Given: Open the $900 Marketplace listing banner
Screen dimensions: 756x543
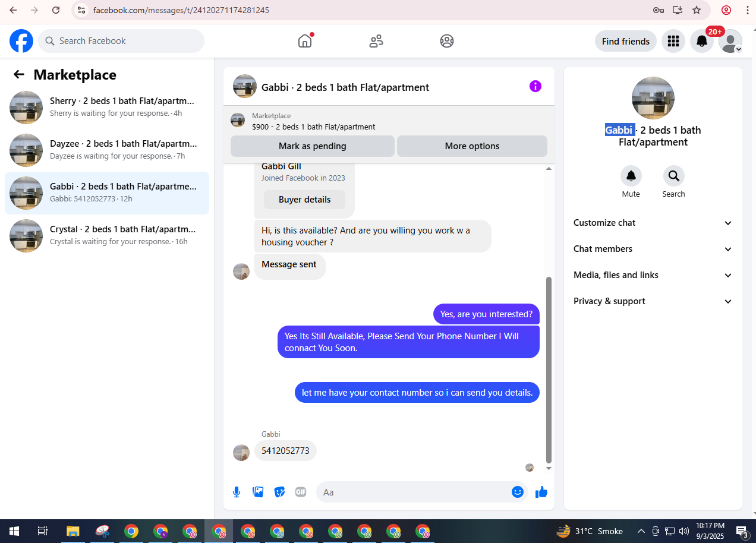Looking at the screenshot, I should [389, 121].
